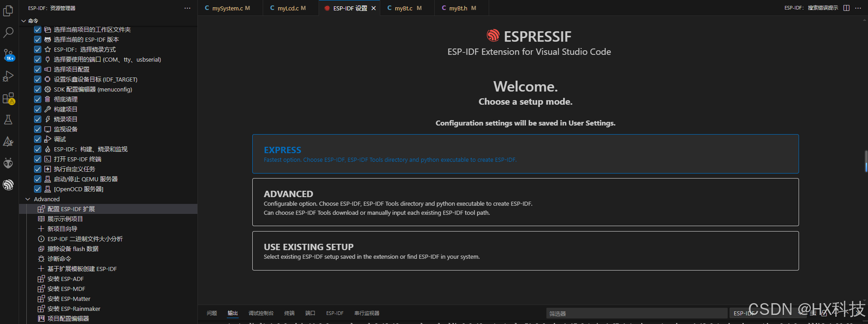The height and width of the screenshot is (324, 868).
Task: Click the folder icon of 选择当前项目的工作区文件夹
Action: [x=48, y=29]
